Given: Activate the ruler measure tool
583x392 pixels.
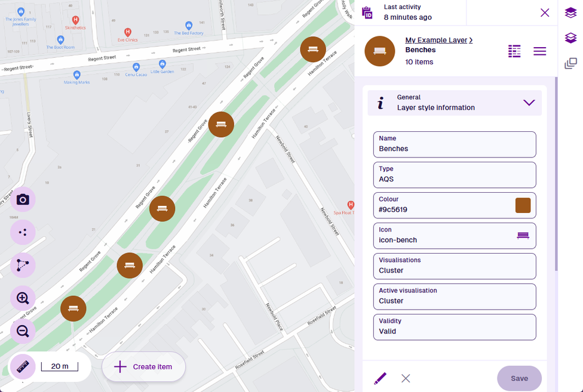Looking at the screenshot, I should (x=23, y=366).
